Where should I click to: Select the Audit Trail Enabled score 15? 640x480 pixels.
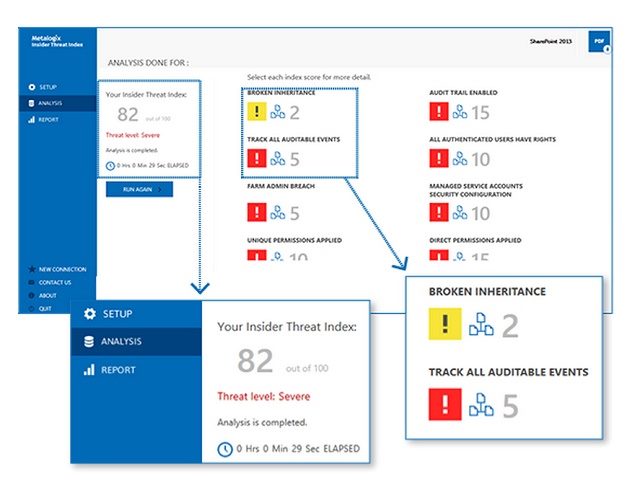click(x=480, y=113)
